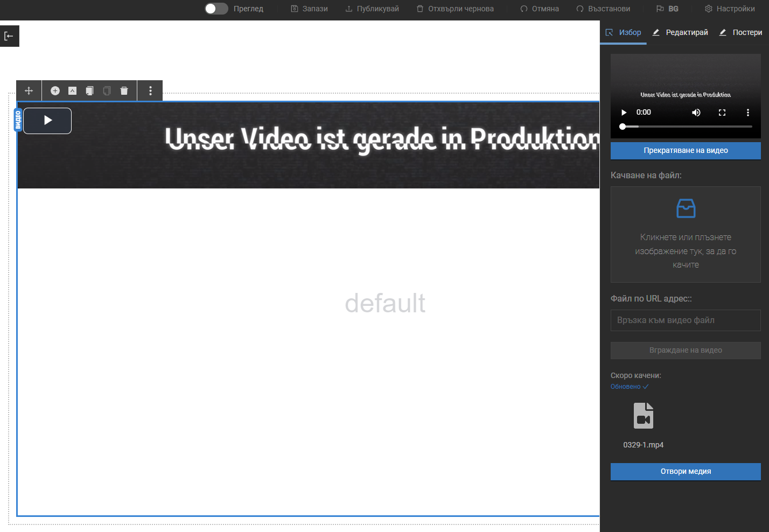Click the Отвори медия button

coord(686,471)
